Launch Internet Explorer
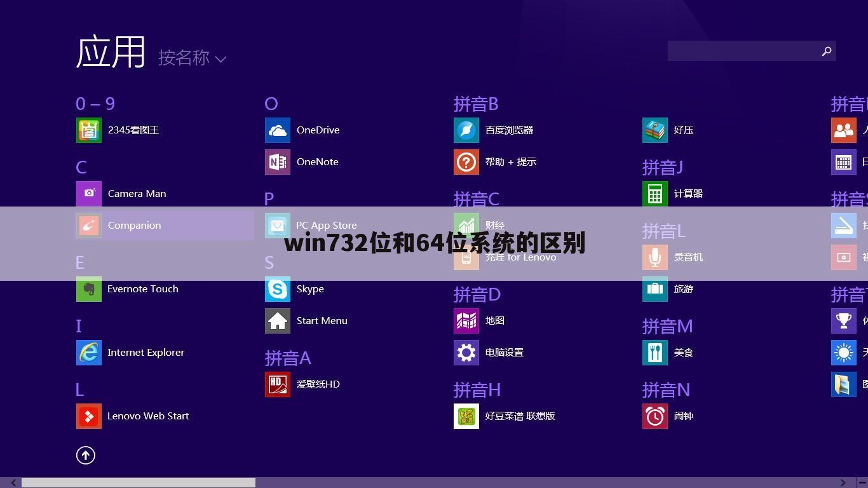The height and width of the screenshot is (488, 868). pyautogui.click(x=133, y=352)
